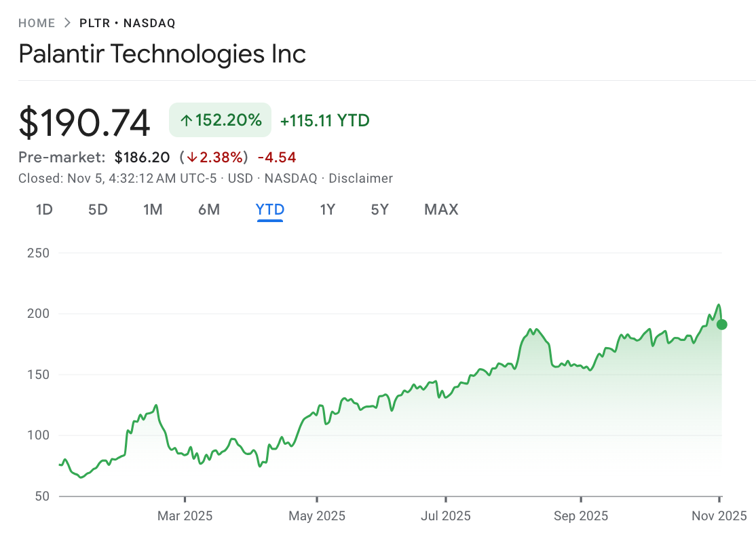Select the 5Y range tab
Image resolution: width=756 pixels, height=542 pixels.
point(379,210)
